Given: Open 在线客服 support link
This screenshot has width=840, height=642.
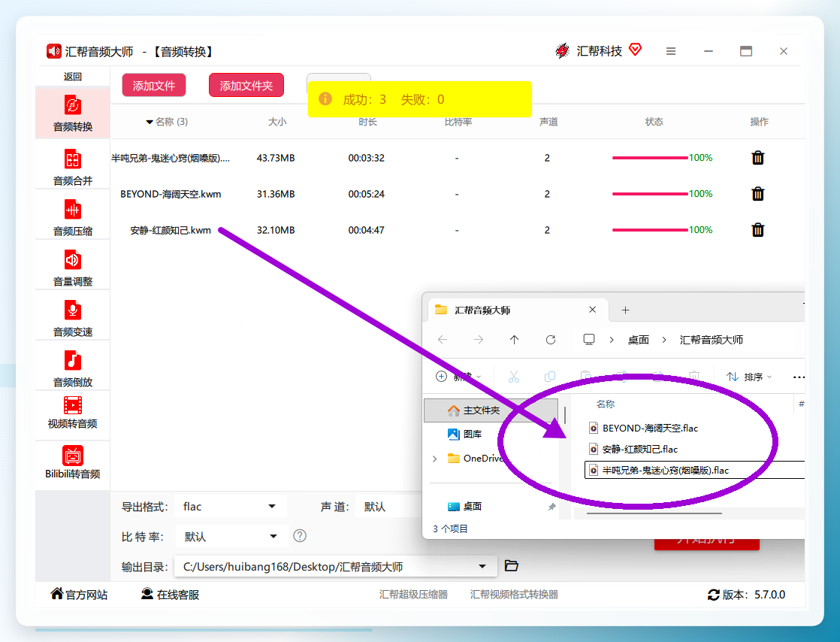Looking at the screenshot, I should coord(170,595).
